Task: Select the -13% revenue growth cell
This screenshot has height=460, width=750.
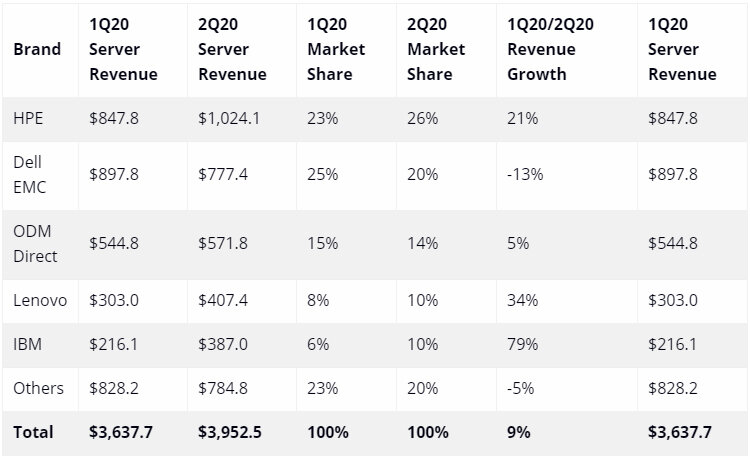Action: pyautogui.click(x=525, y=175)
